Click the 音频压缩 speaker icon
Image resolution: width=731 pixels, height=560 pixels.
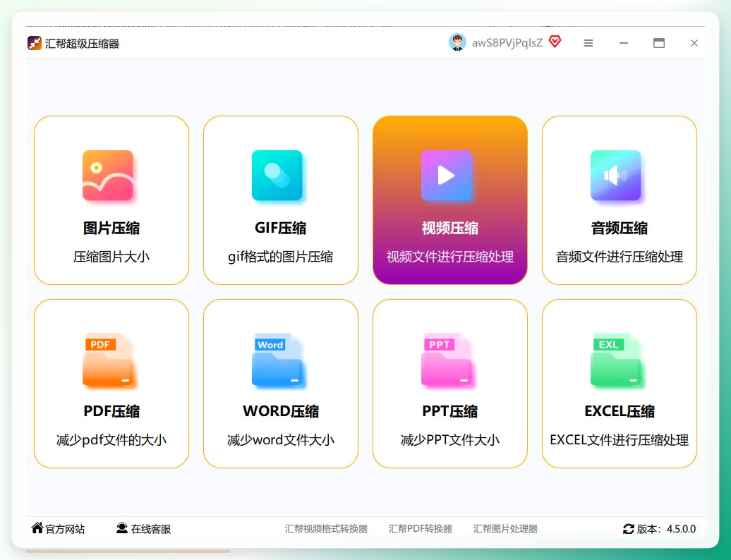[615, 175]
